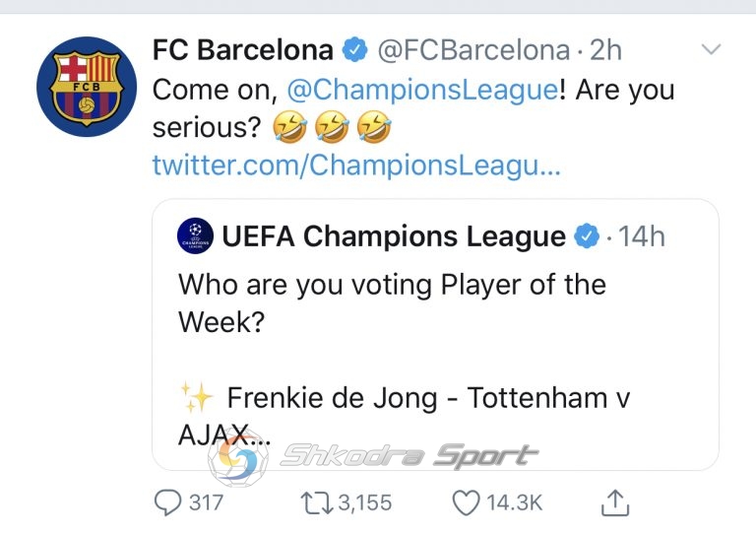
Task: Tap the retweet arrows icon
Action: [x=316, y=502]
